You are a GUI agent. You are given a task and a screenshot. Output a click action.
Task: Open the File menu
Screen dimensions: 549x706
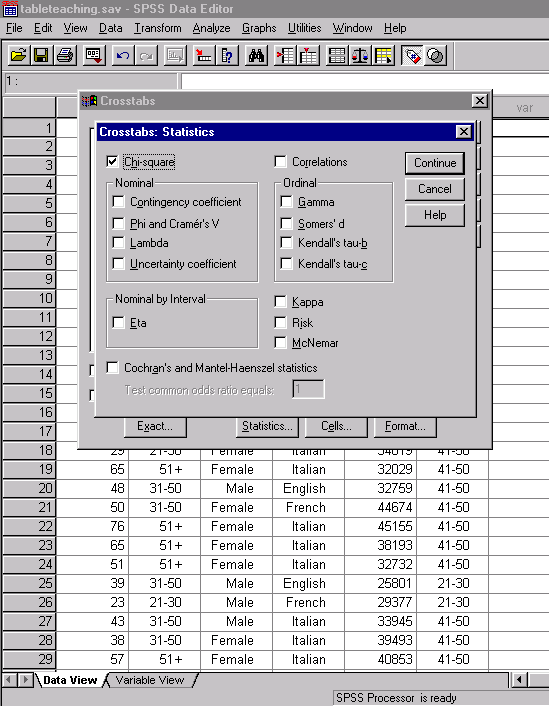coord(14,28)
